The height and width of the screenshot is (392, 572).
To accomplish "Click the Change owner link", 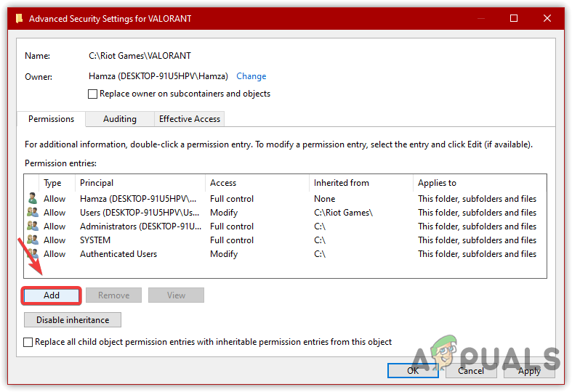I will 251,76.
